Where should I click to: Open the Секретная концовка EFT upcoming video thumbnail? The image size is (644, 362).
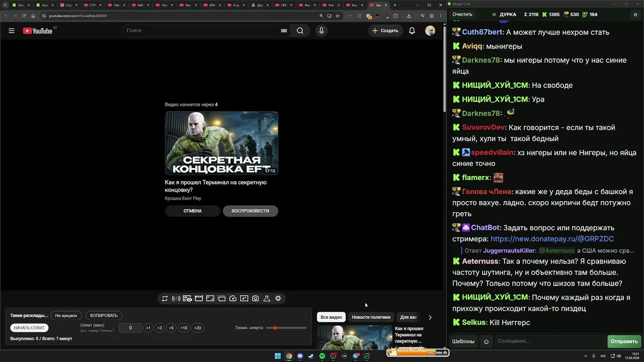pos(221,143)
